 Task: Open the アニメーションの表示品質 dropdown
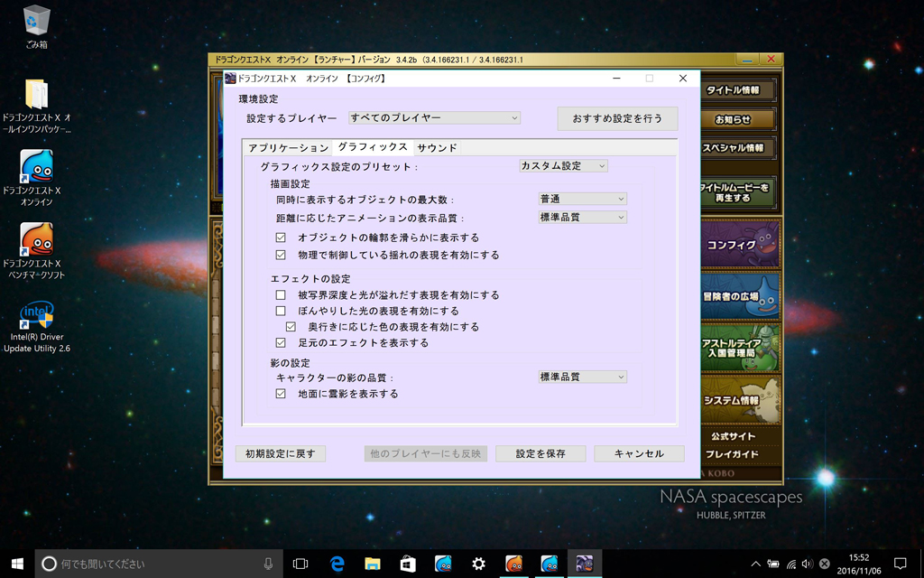click(x=582, y=218)
